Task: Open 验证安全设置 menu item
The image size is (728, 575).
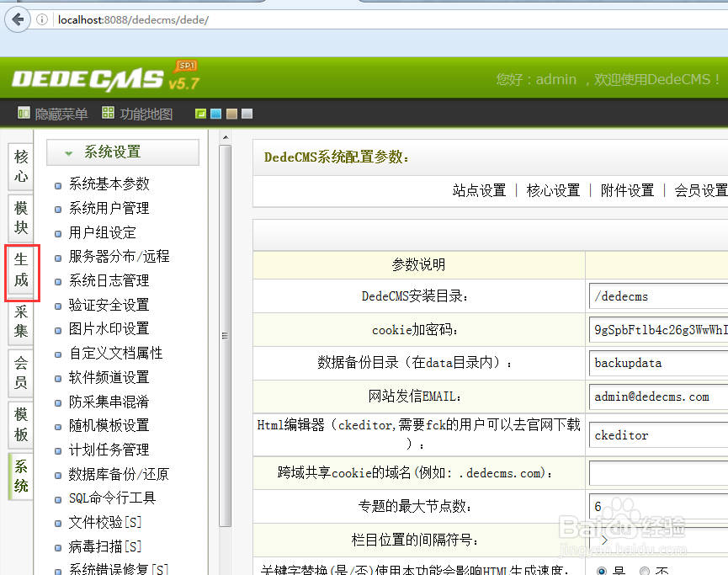Action: [109, 305]
